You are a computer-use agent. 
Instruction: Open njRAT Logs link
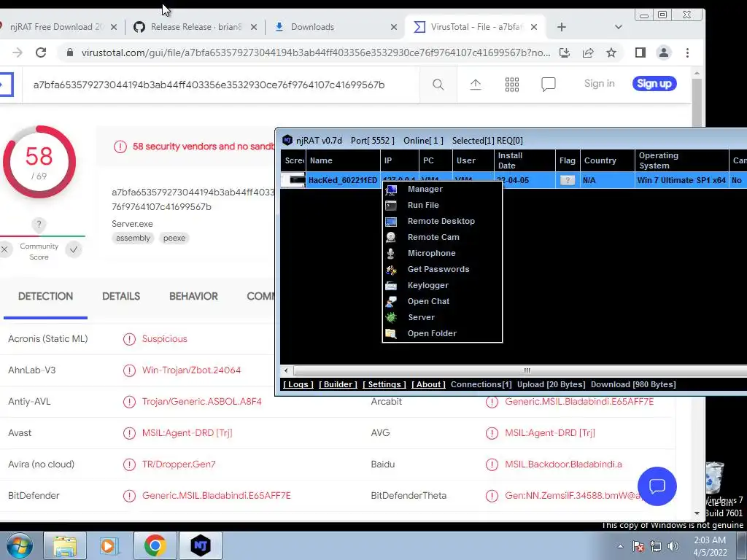point(298,384)
